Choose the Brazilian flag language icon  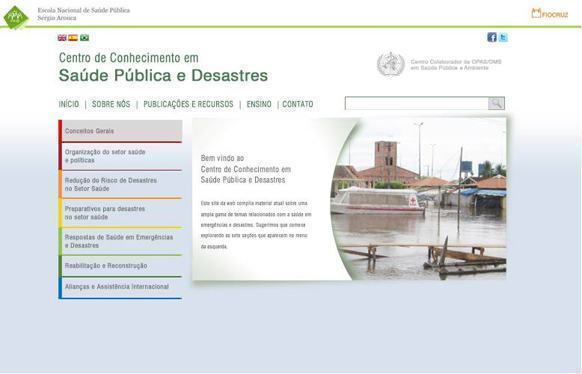[84, 37]
